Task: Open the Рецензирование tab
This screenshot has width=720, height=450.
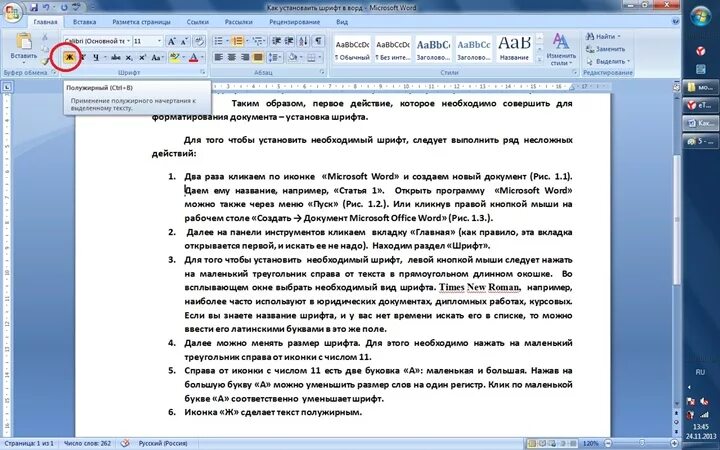Action: tap(294, 22)
